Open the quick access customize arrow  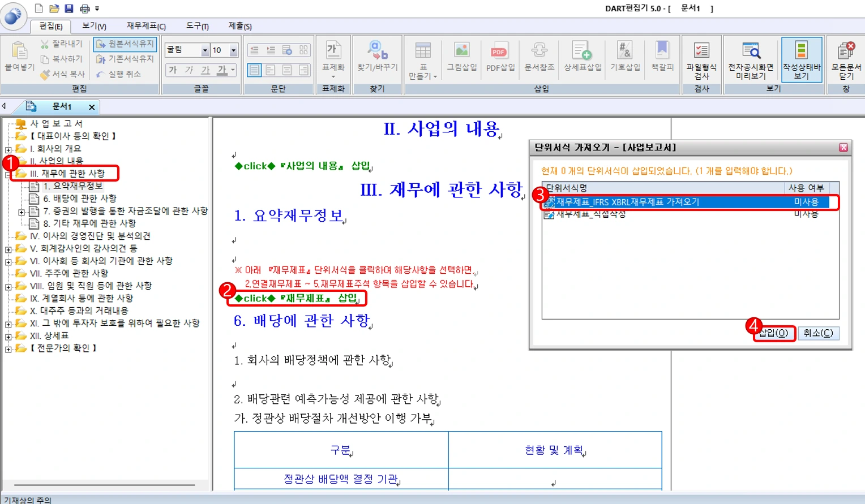97,8
